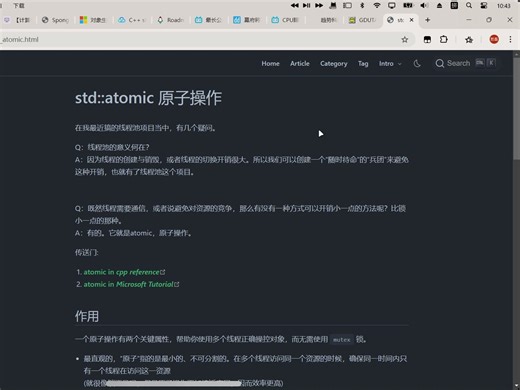
Task: Close the active std::atomic tab
Action: [412, 20]
